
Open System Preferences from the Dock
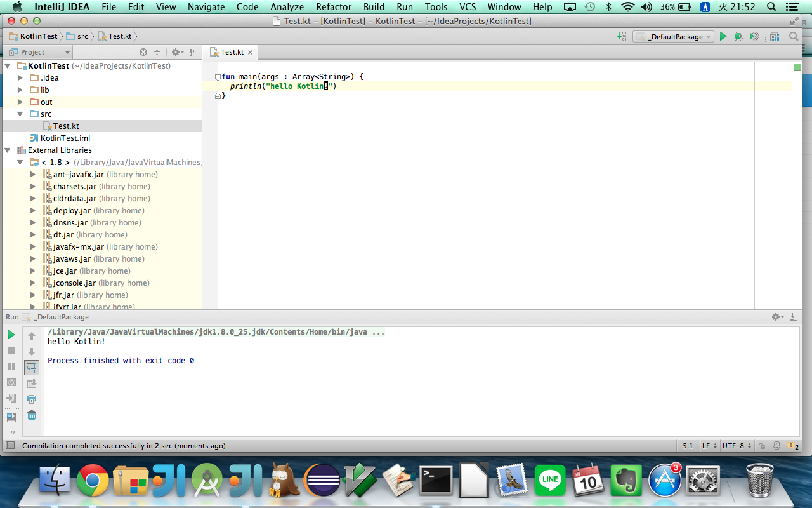(703, 480)
